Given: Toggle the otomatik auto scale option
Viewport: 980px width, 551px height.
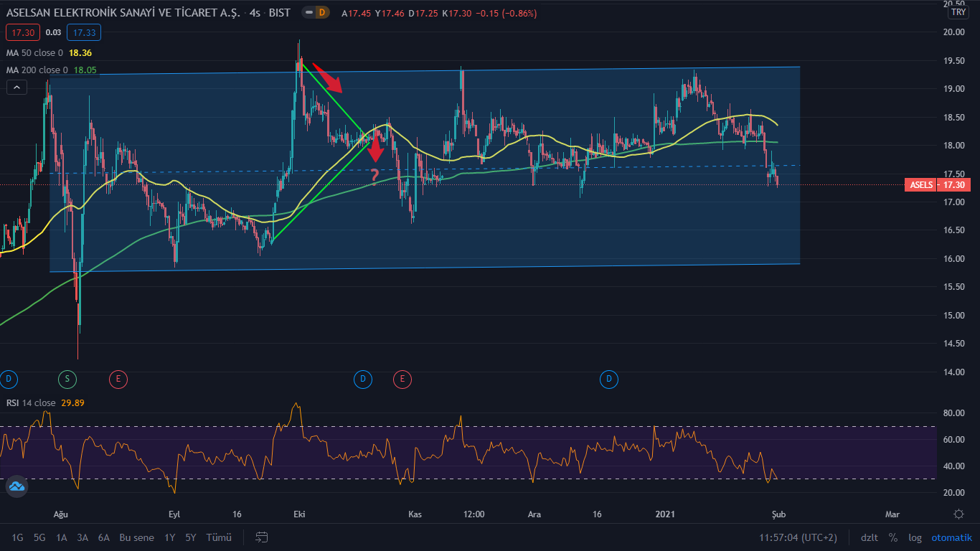Looking at the screenshot, I should point(951,537).
